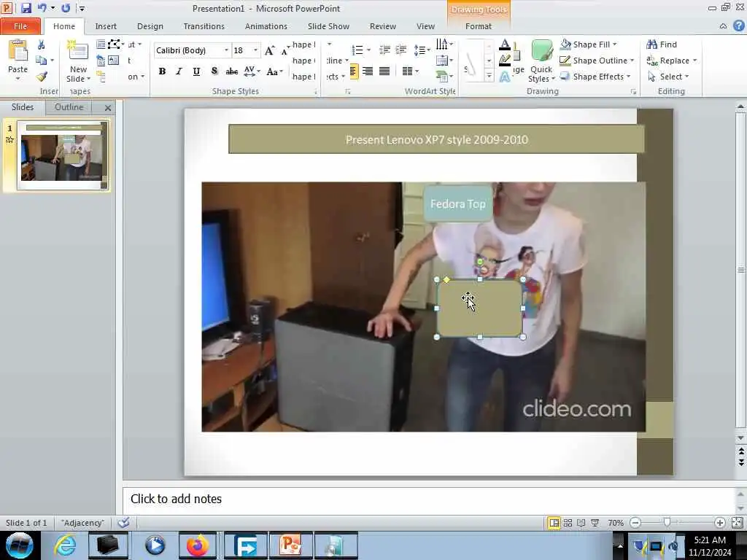Image resolution: width=747 pixels, height=560 pixels.
Task: Open Replace dropdown arrow
Action: [x=695, y=61]
